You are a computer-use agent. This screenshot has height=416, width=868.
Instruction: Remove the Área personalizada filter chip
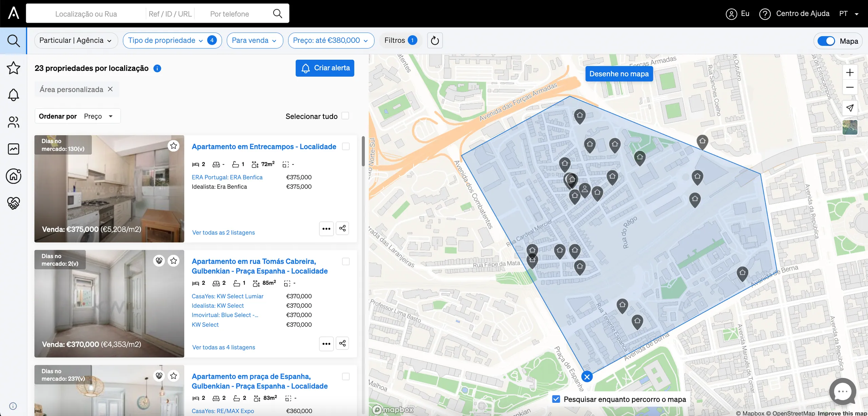click(x=110, y=89)
